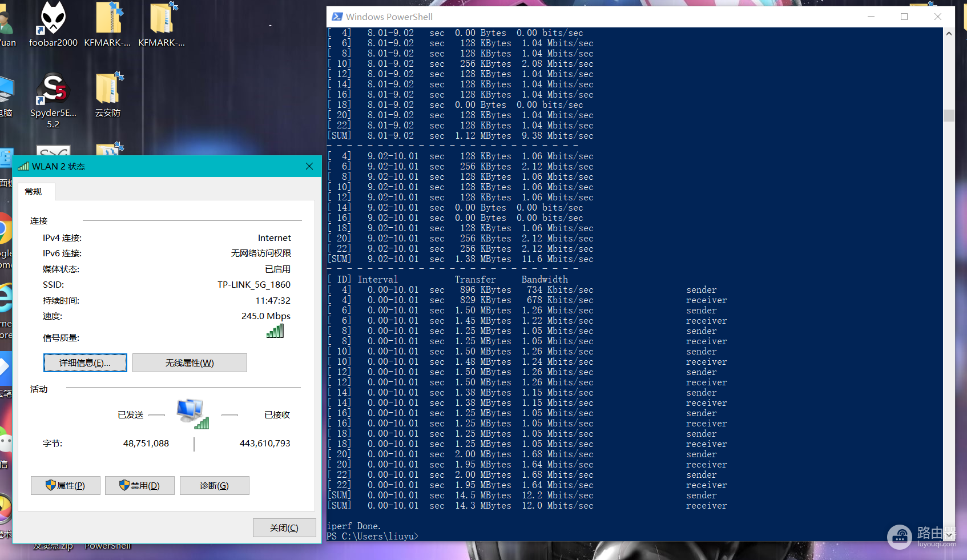
Task: Click the PowerShell icon in the title bar
Action: [337, 17]
